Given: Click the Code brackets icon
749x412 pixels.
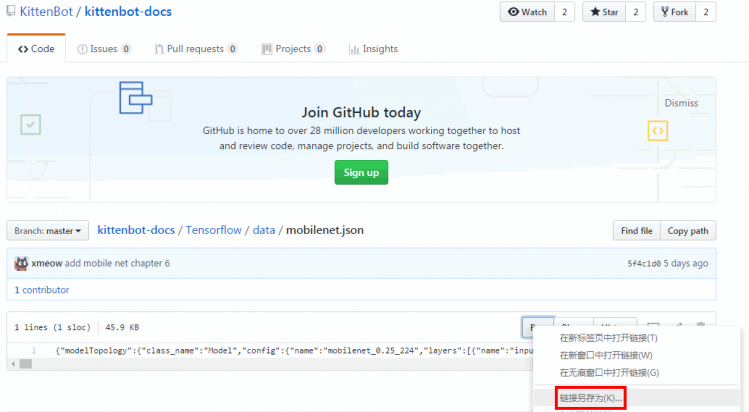Looking at the screenshot, I should pos(23,49).
